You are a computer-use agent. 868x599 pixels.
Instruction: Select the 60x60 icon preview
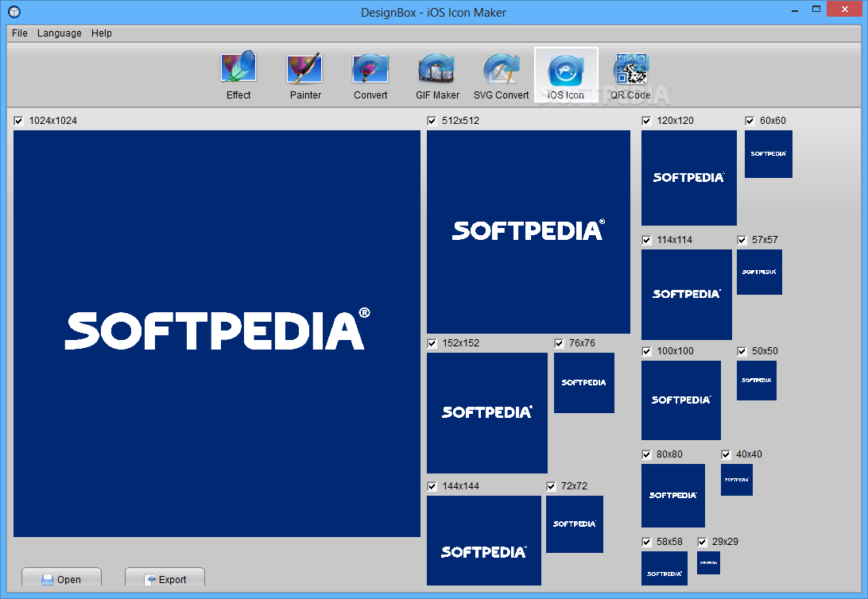[769, 154]
